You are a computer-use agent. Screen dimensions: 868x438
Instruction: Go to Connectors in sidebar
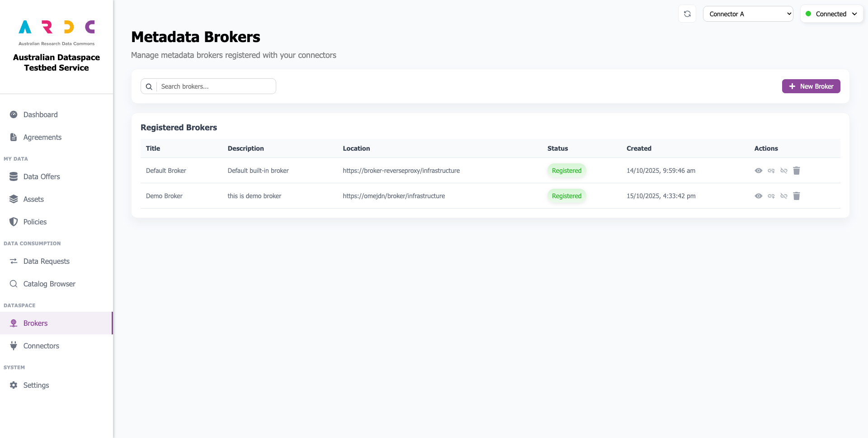pos(57,346)
